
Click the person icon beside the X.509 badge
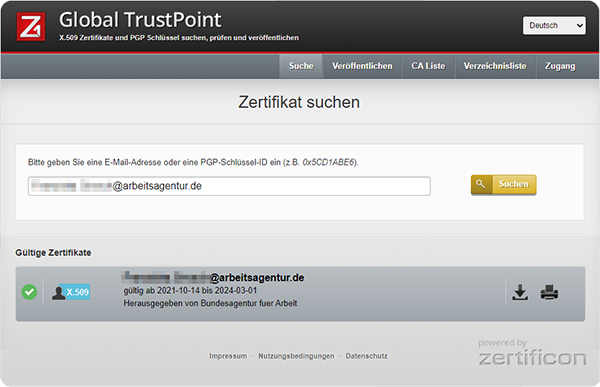[x=59, y=293]
